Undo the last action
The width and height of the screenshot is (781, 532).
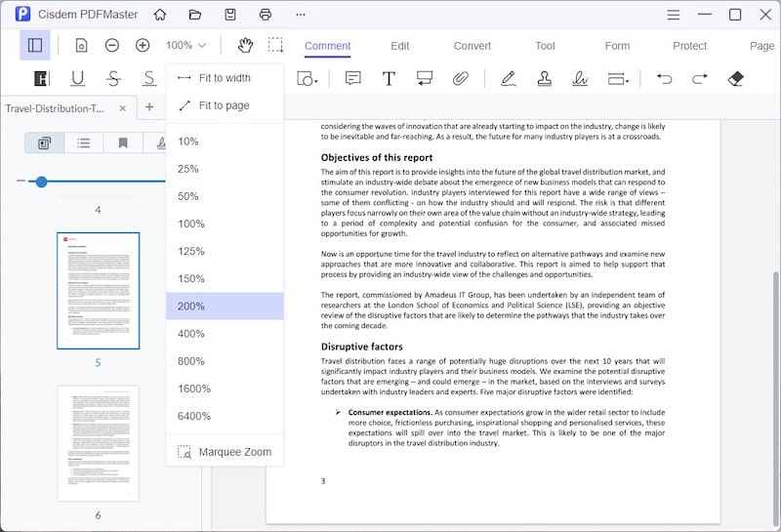pyautogui.click(x=664, y=78)
